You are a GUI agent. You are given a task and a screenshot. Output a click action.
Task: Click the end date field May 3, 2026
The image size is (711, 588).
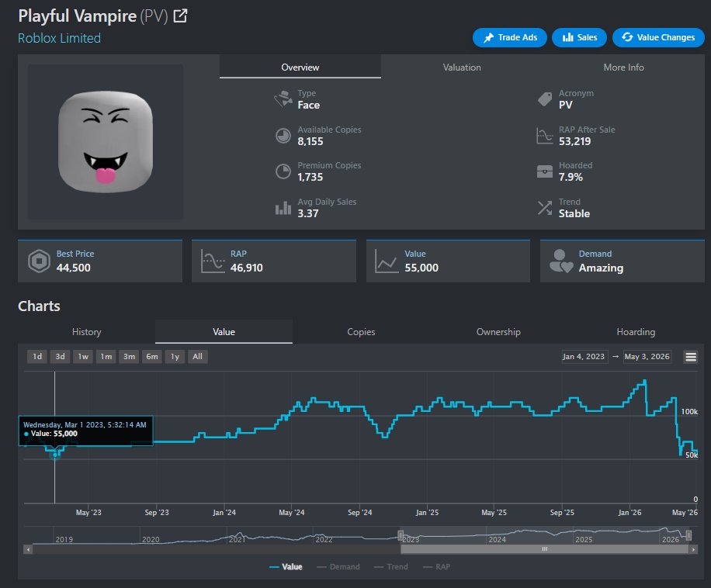[647, 357]
